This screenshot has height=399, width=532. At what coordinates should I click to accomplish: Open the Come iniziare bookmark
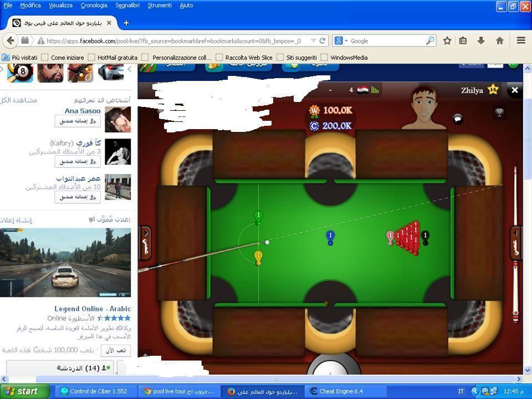pyautogui.click(x=63, y=58)
